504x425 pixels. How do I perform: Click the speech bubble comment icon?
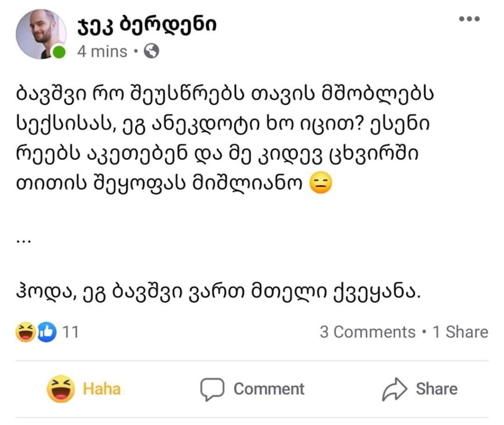pos(212,390)
